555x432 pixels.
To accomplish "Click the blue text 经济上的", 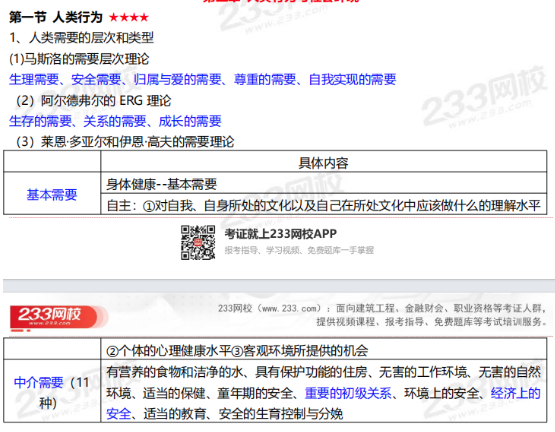I will pyautogui.click(x=515, y=393).
